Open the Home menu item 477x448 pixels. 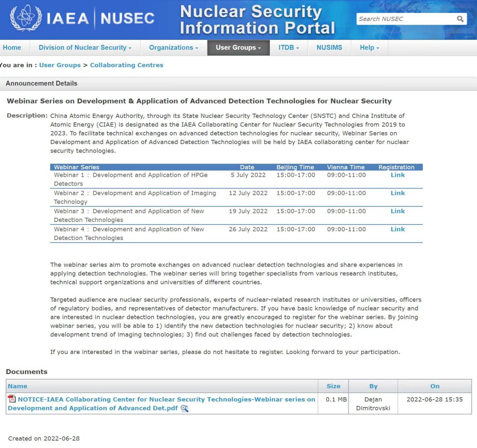click(12, 47)
